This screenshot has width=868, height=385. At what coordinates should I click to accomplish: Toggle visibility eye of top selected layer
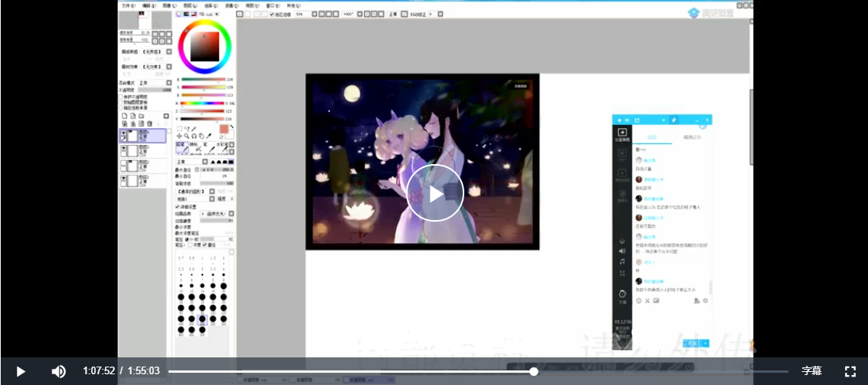pos(124,133)
